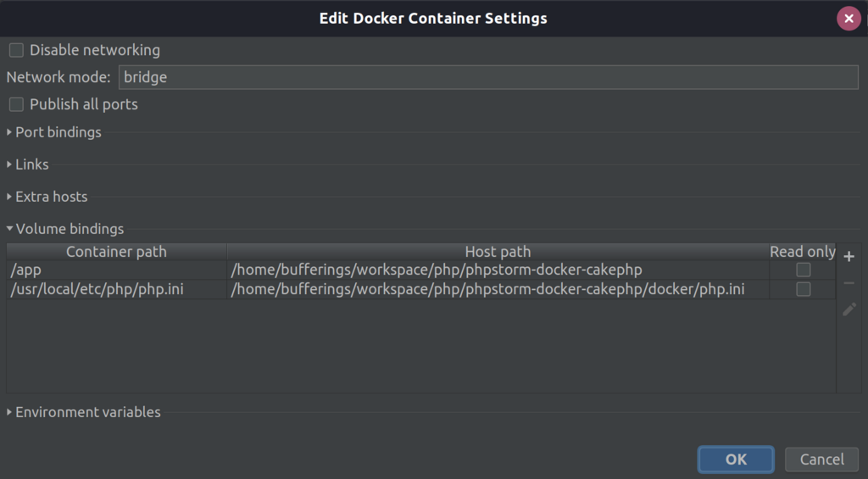The image size is (868, 479).
Task: Click the Container path column header
Action: coord(116,252)
